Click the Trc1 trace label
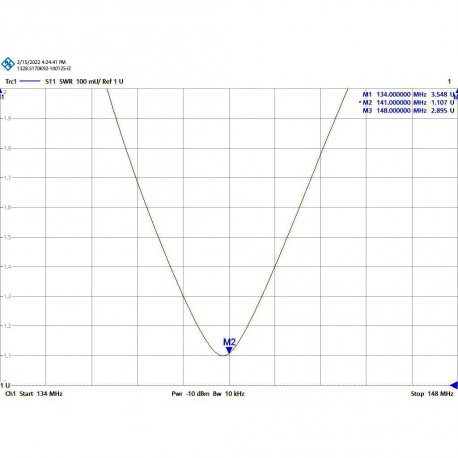Image resolution: width=458 pixels, height=458 pixels. tap(11, 81)
